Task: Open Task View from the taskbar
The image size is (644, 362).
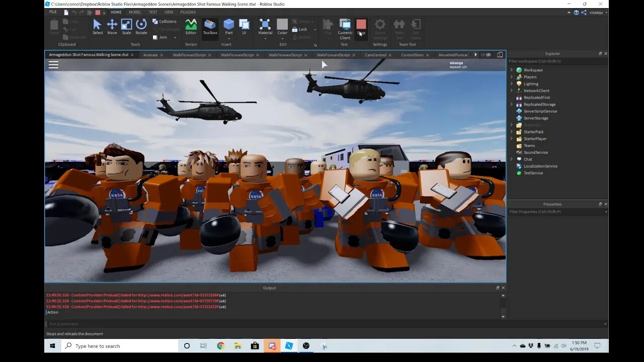Action: 203,346
